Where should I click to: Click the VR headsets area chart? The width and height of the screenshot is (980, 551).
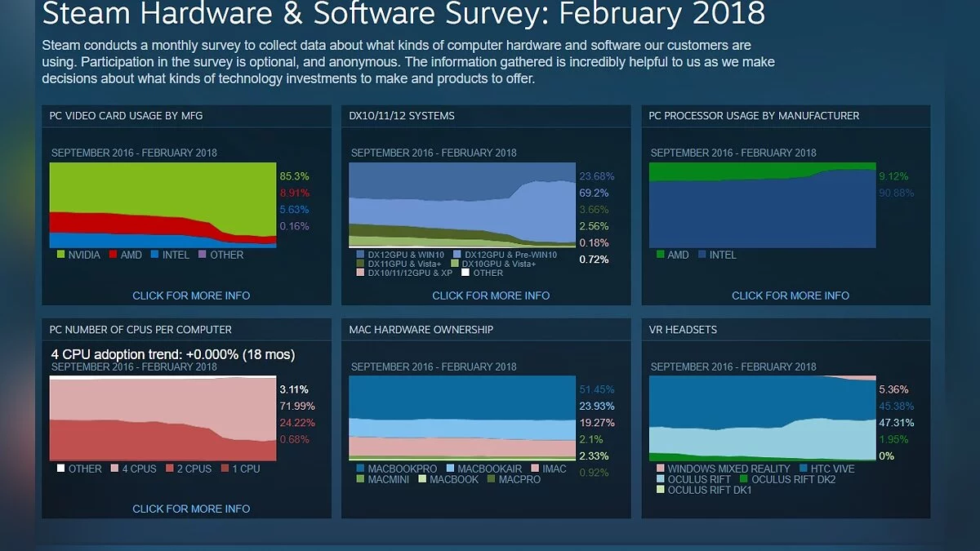tap(762, 418)
